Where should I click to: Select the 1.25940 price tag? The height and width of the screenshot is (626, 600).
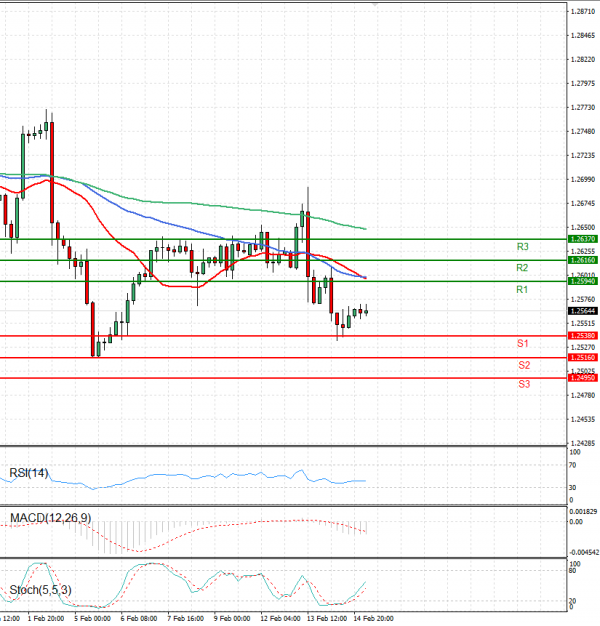(x=583, y=281)
